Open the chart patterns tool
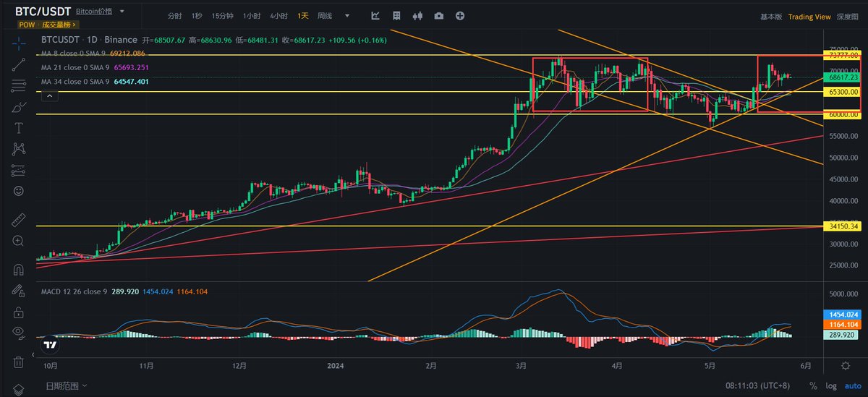Screen dimensions: 868x397 point(19,149)
